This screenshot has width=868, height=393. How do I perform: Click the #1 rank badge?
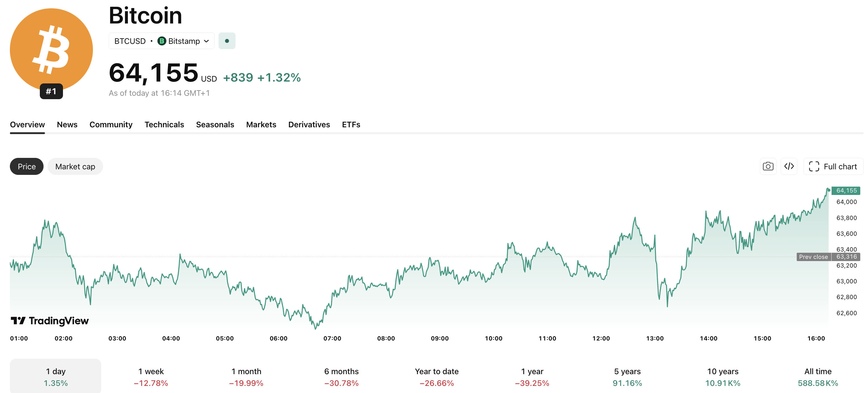click(51, 91)
